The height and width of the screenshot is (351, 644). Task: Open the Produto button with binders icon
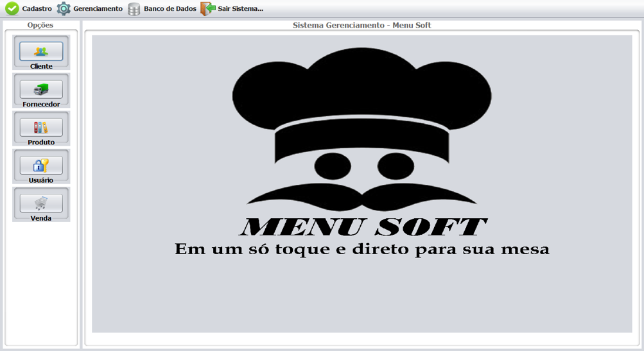coord(41,127)
